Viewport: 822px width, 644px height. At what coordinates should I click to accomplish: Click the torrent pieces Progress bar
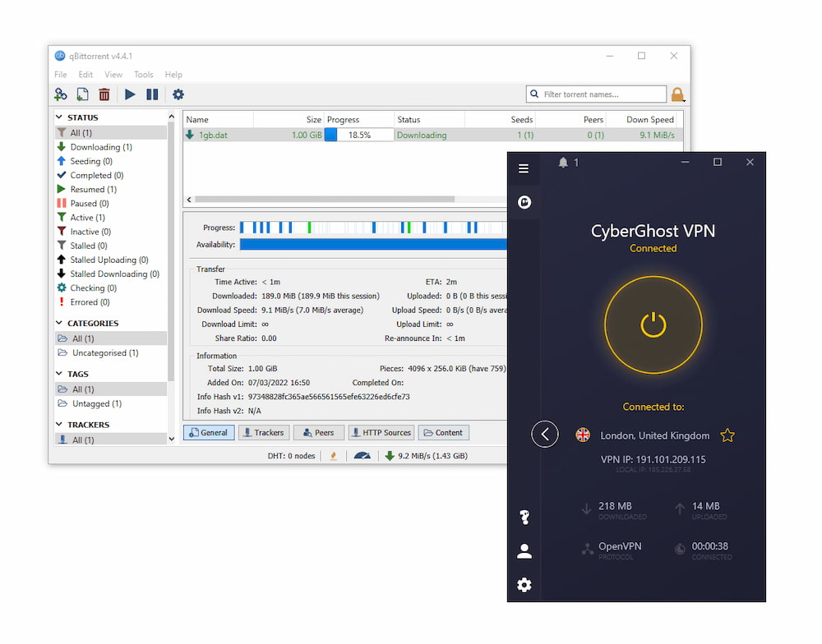pos(373,228)
